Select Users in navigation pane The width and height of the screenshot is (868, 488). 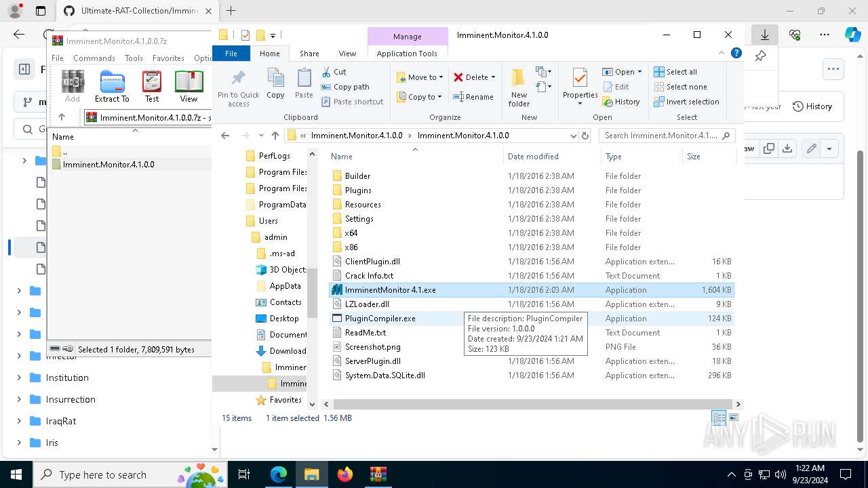[268, 221]
